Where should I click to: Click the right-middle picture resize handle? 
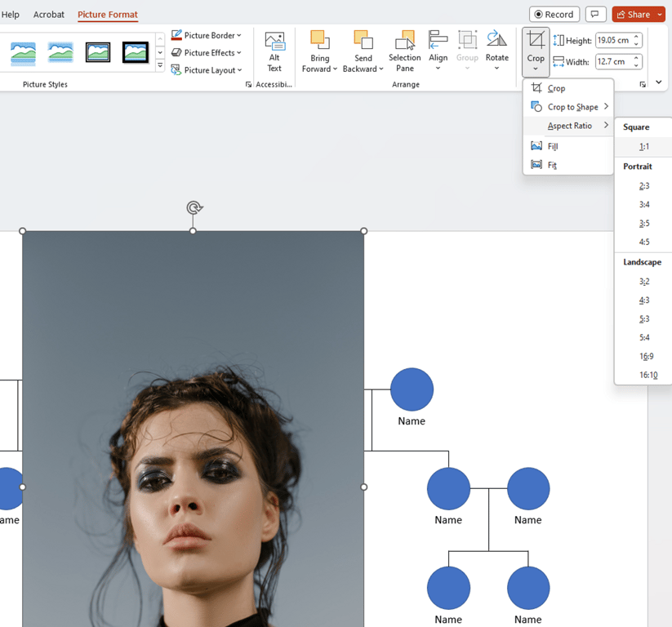363,487
